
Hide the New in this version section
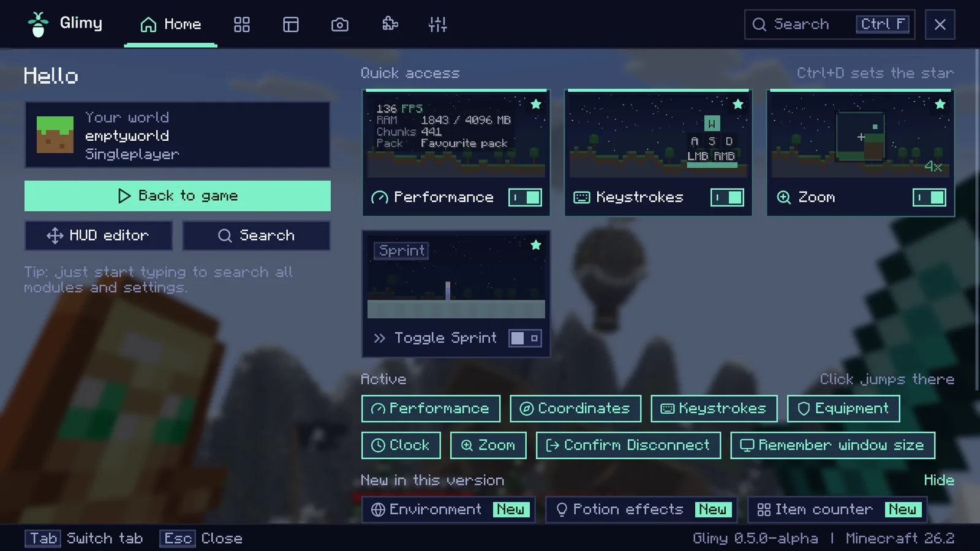point(939,480)
